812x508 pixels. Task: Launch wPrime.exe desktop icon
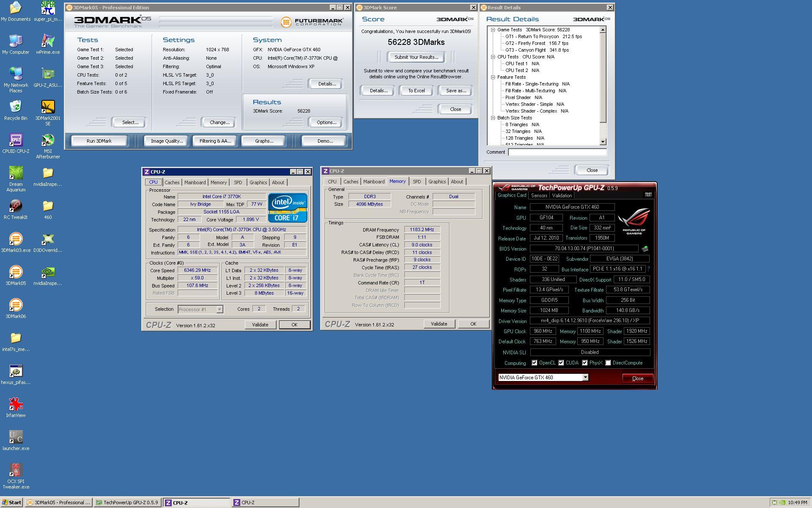point(48,44)
